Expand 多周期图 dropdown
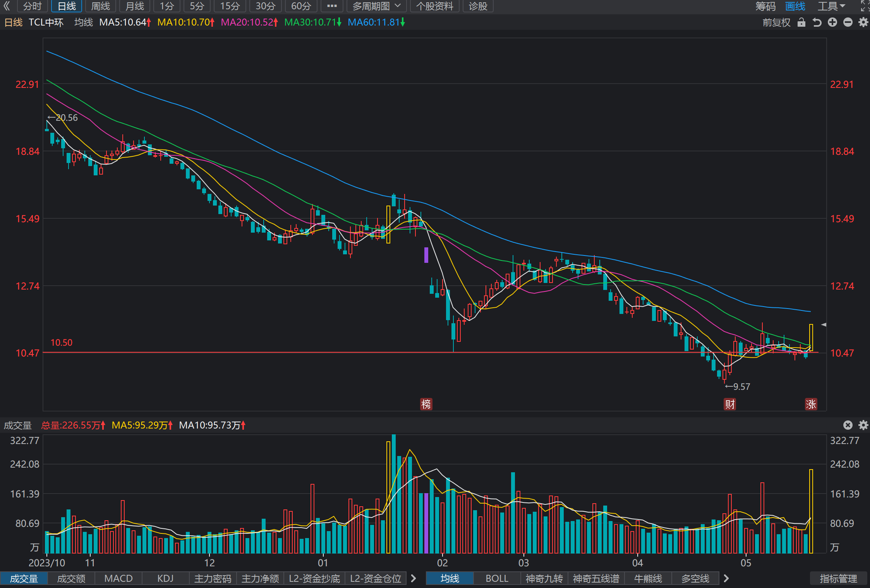870x588 pixels. point(376,6)
